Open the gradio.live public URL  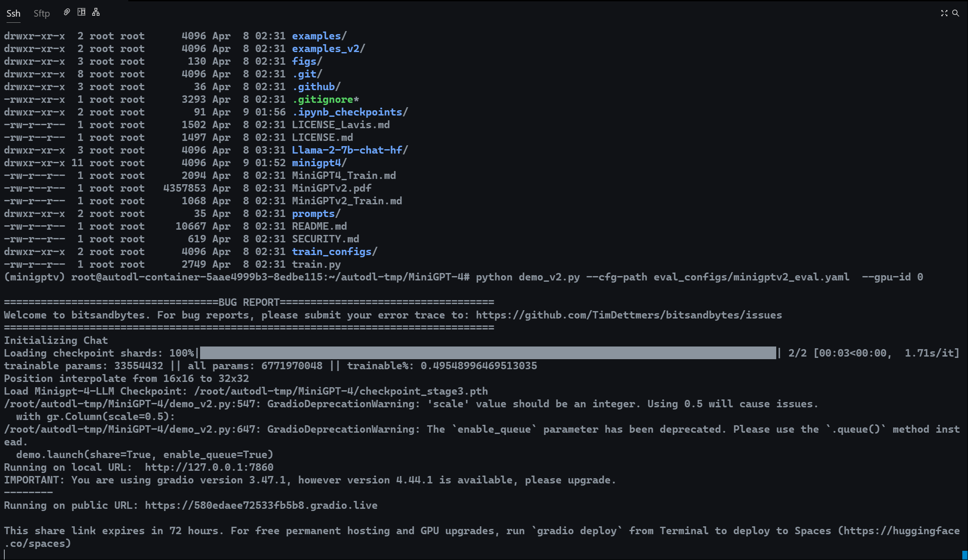tap(261, 505)
